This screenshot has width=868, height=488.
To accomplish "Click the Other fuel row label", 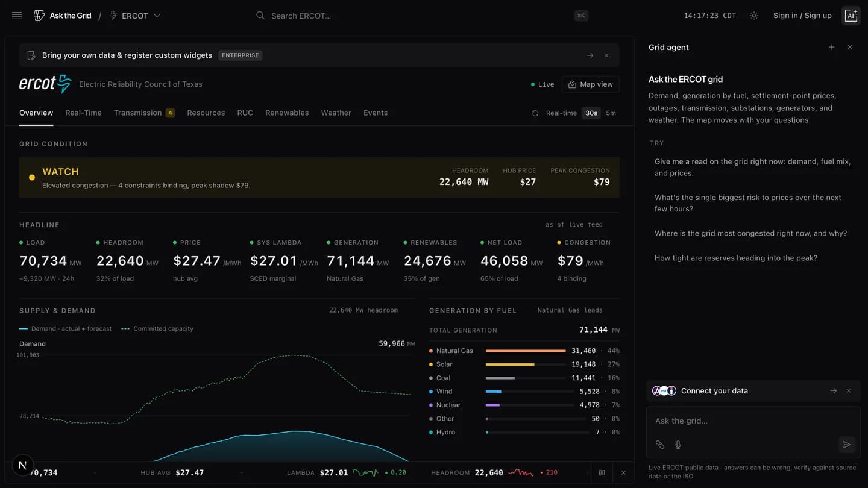I will (445, 419).
